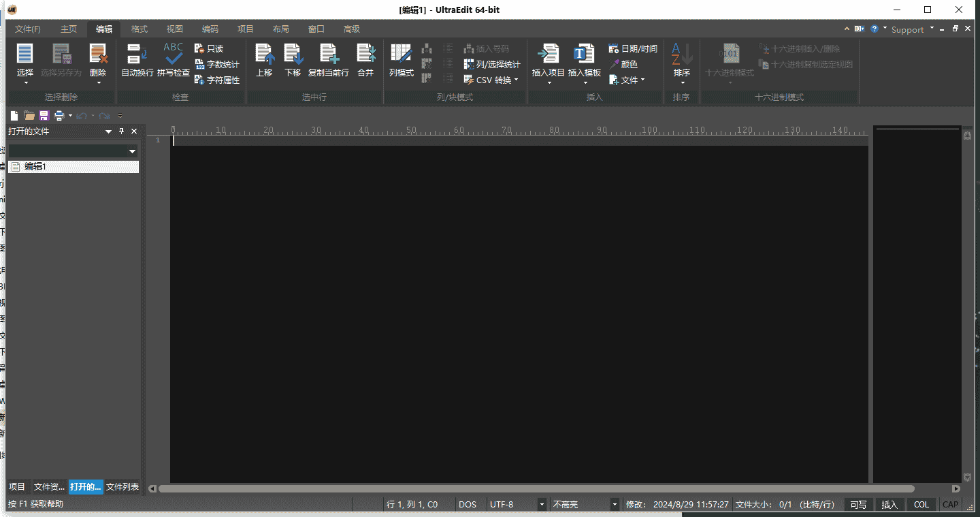Click the 合并 join lines icon
This screenshot has height=517, width=980.
point(365,54)
